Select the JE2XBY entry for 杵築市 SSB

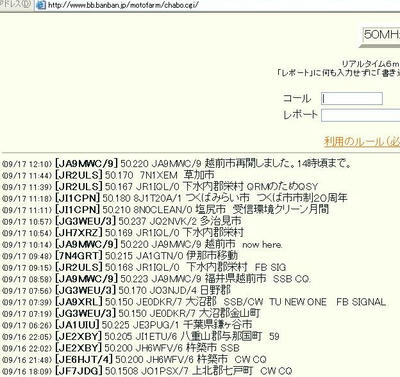pyautogui.click(x=121, y=348)
